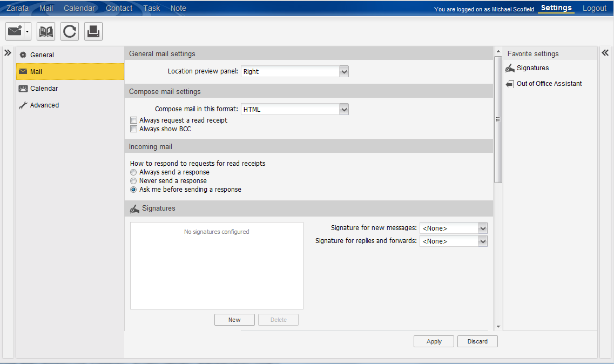
Task: Click the new mail envelope icon
Action: tap(15, 32)
